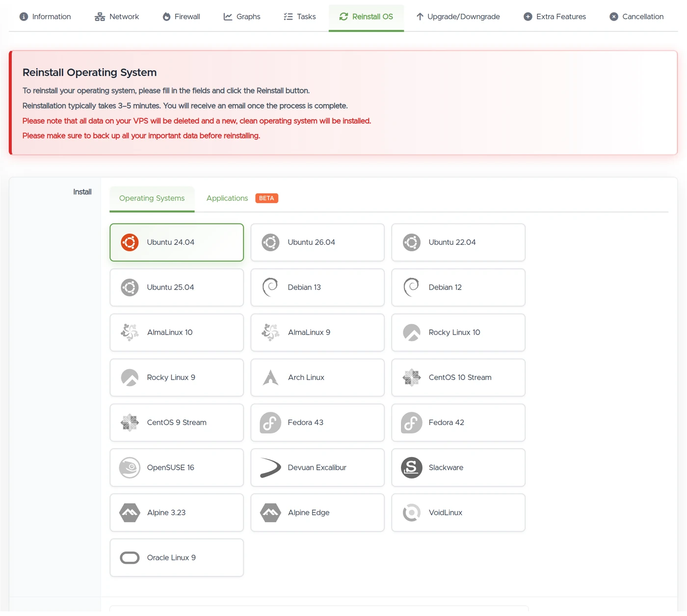
Task: Click the 'Fedora 42' label
Action: (447, 423)
